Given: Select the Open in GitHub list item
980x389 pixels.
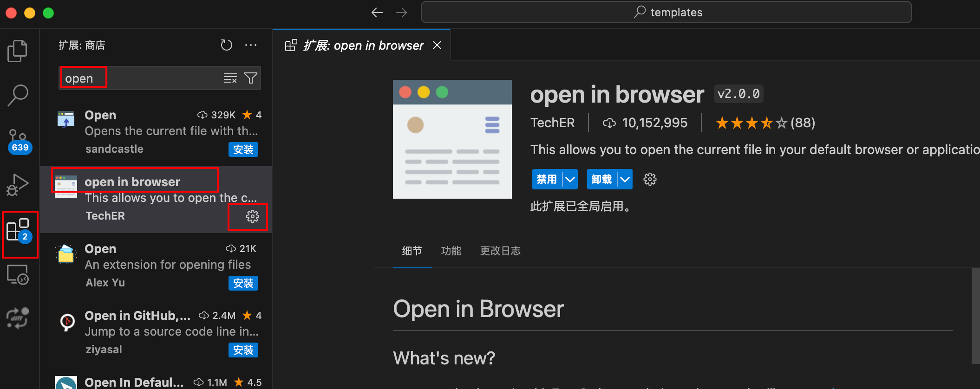Looking at the screenshot, I should pos(156,333).
